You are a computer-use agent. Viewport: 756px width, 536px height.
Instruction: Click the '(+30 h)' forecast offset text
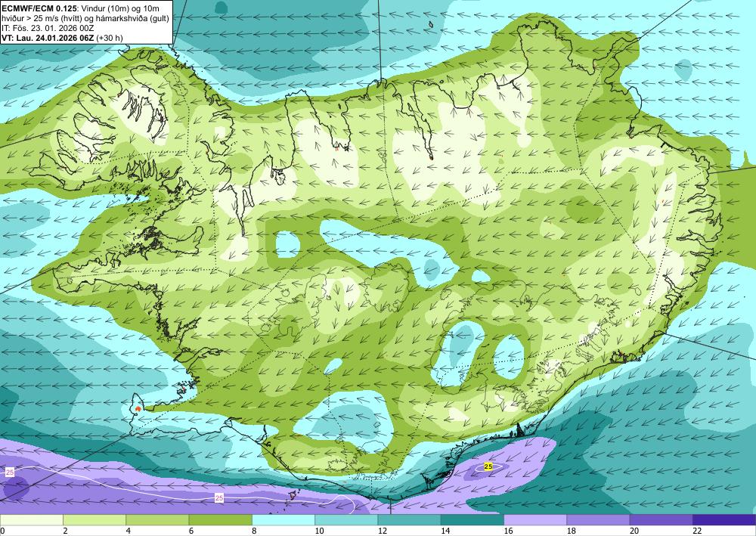click(110, 38)
